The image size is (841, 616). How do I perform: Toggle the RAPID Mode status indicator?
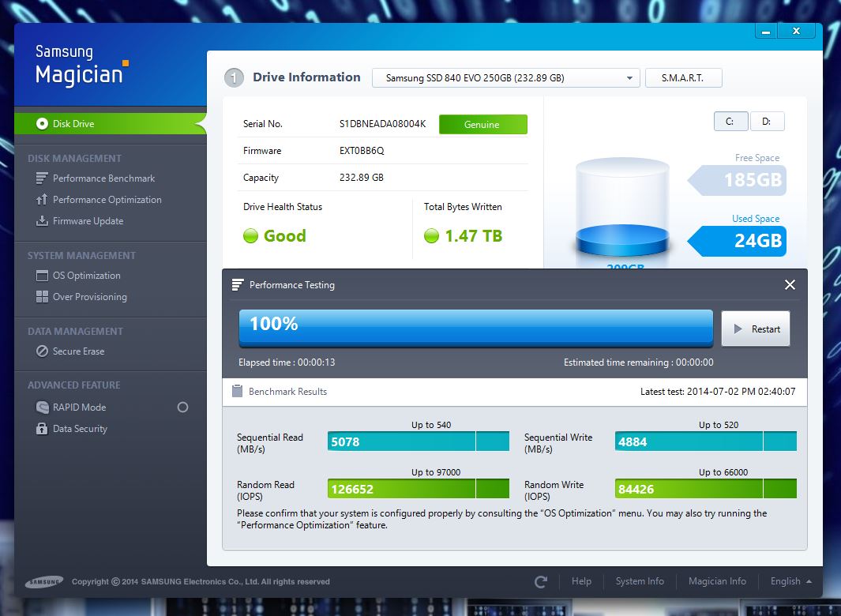coord(182,408)
